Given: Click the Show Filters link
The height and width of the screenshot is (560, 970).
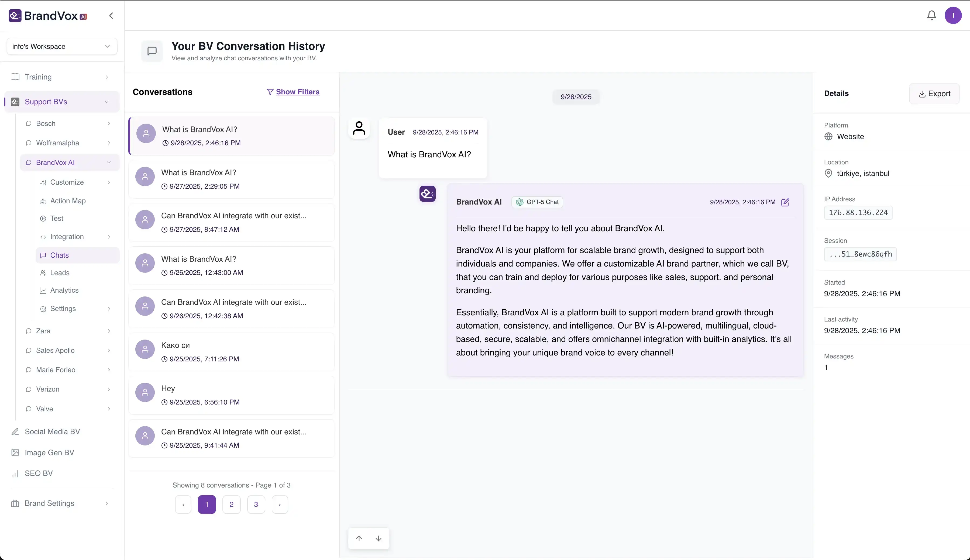Looking at the screenshot, I should coord(297,92).
